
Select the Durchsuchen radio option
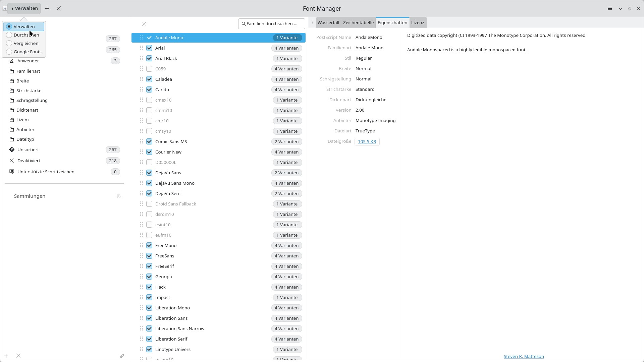[x=24, y=35]
